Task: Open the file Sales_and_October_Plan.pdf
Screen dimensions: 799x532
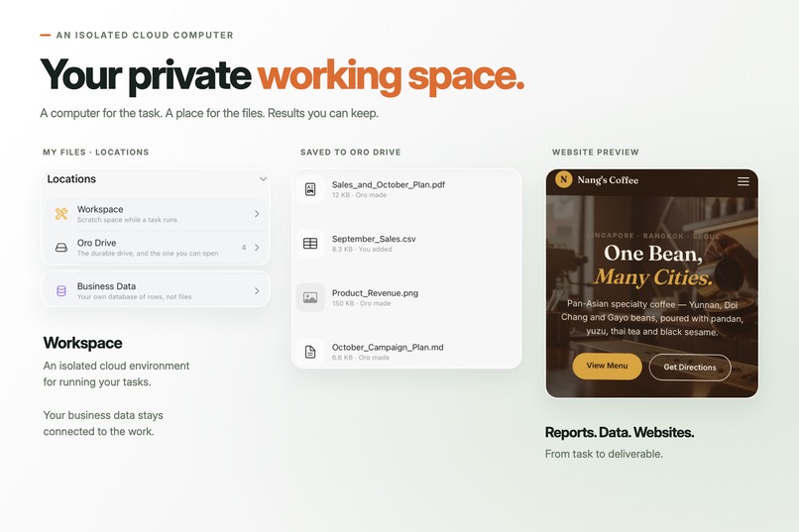Action: (389, 185)
